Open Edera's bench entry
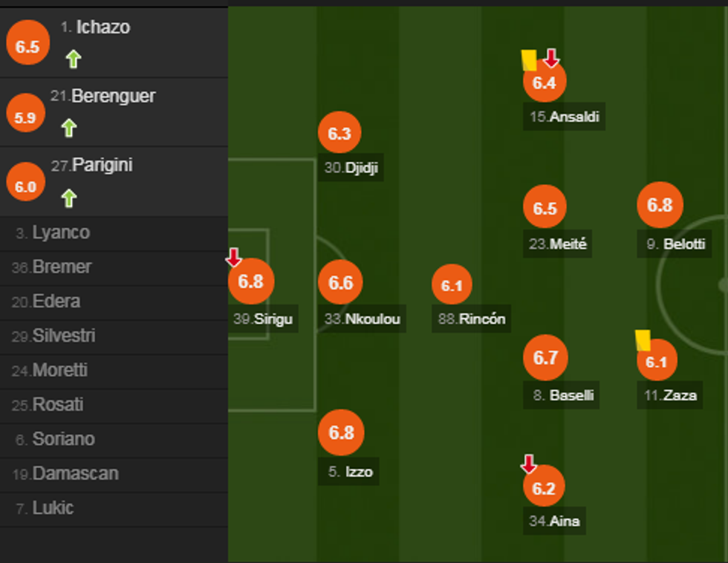 click(56, 301)
